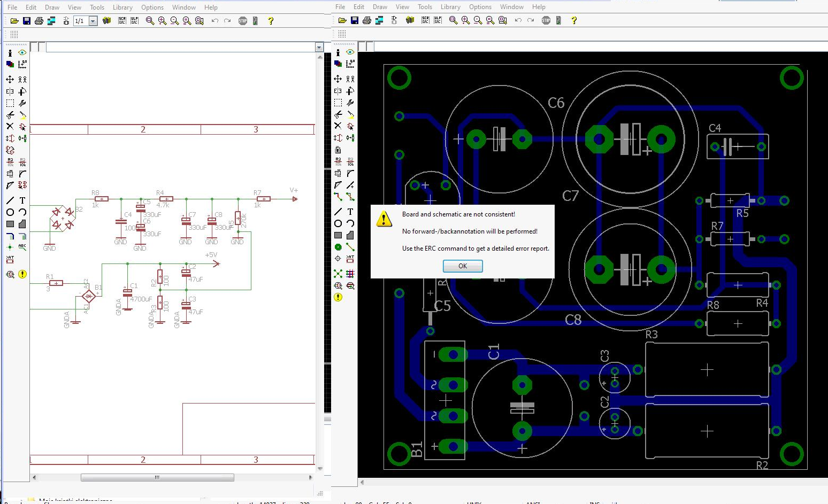This screenshot has width=828, height=504.
Task: Run a ULP with the board's ULP icon
Action: 438,20
